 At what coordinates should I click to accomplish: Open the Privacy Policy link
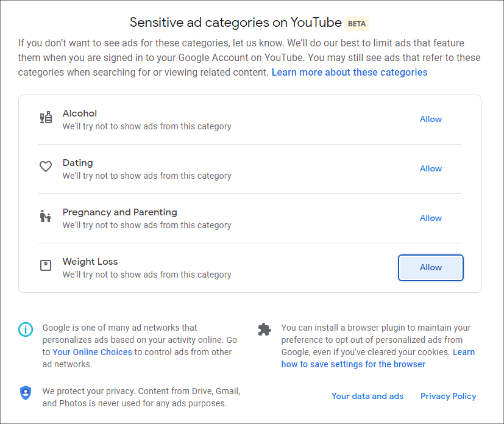448,396
